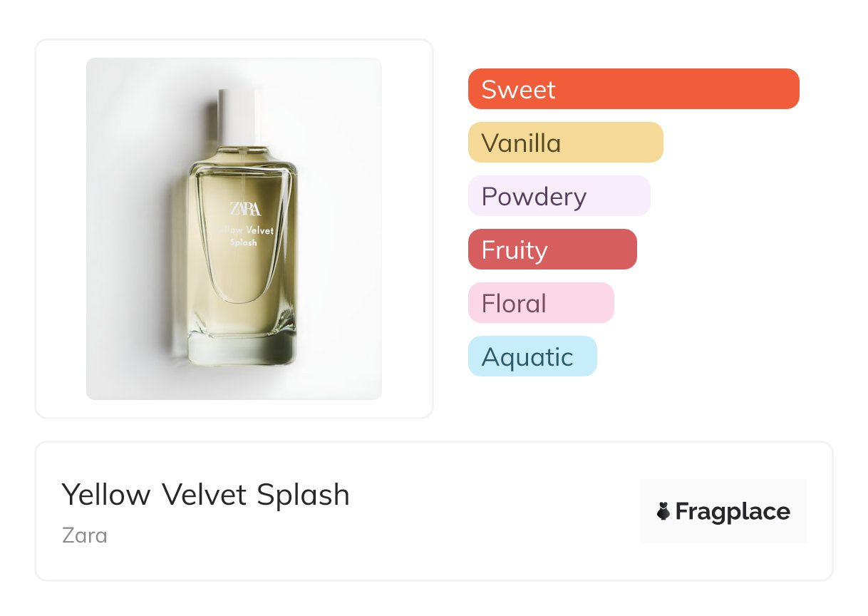Click the Fragplace logo icon
This screenshot has height=616, width=868.
663,511
